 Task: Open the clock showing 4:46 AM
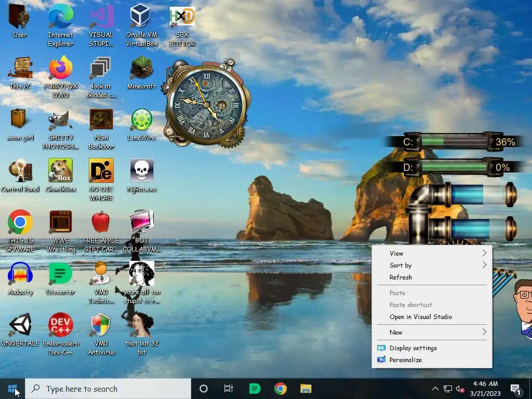click(485, 389)
